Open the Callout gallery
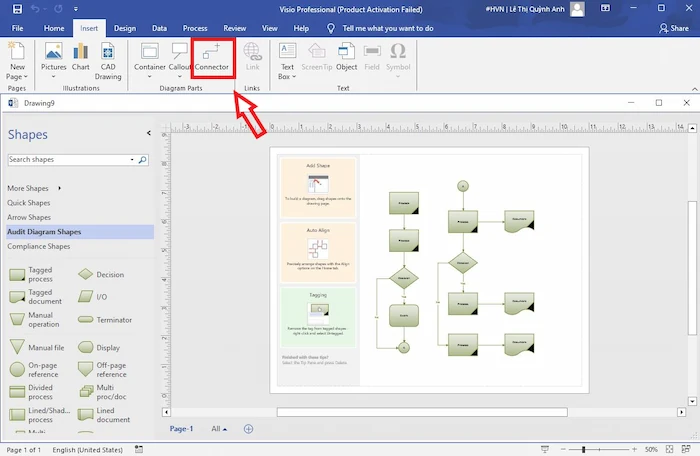This screenshot has height=456, width=700. point(179,62)
